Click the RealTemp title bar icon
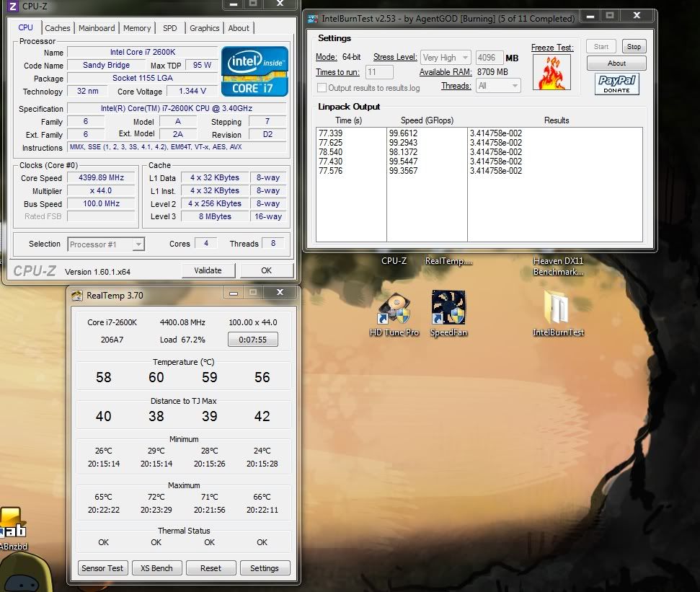Viewport: 700px width, 592px height. 77,295
